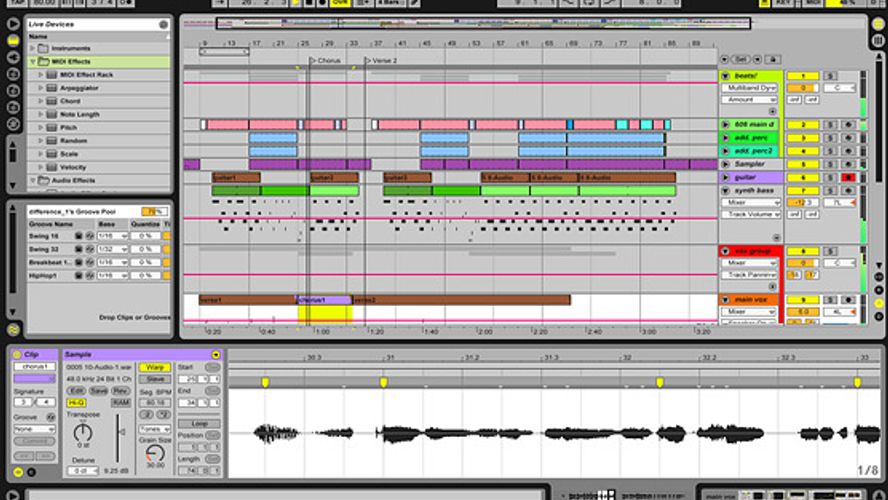Click the Lock Envelopes icon above tracks

point(774,59)
